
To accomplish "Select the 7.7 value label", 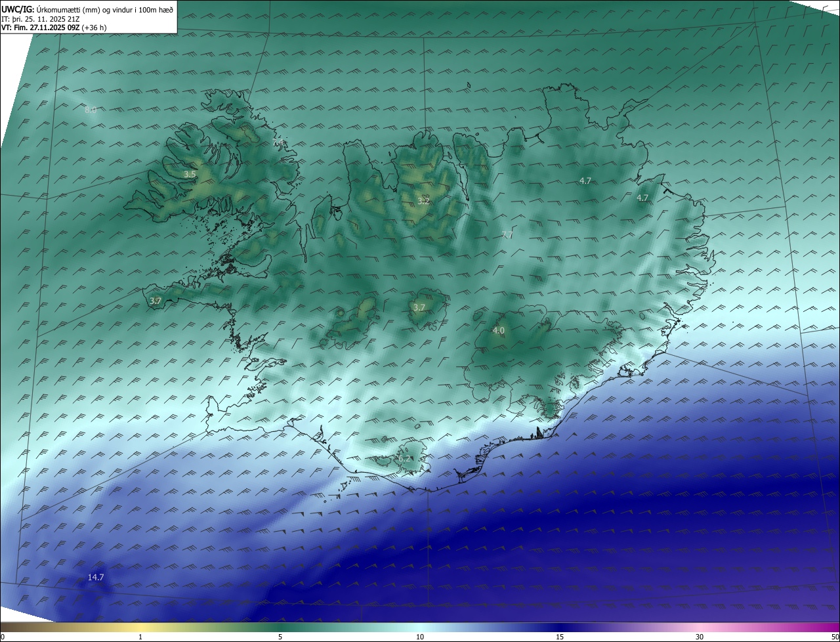I will [x=507, y=235].
